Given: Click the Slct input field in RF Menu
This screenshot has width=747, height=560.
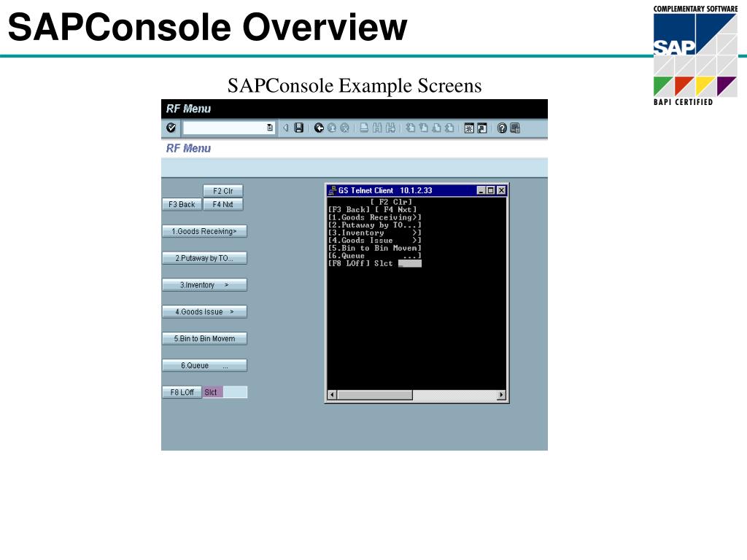Looking at the screenshot, I should 235,392.
